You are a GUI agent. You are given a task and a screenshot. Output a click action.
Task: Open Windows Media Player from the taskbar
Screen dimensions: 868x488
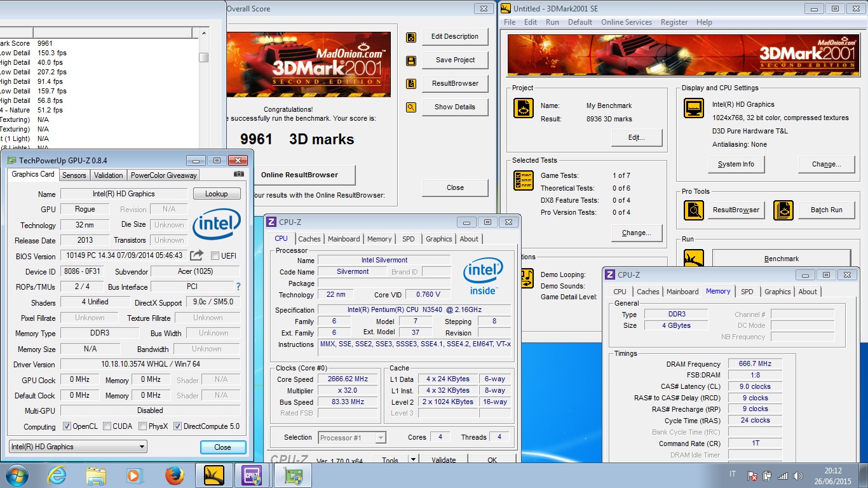click(134, 475)
